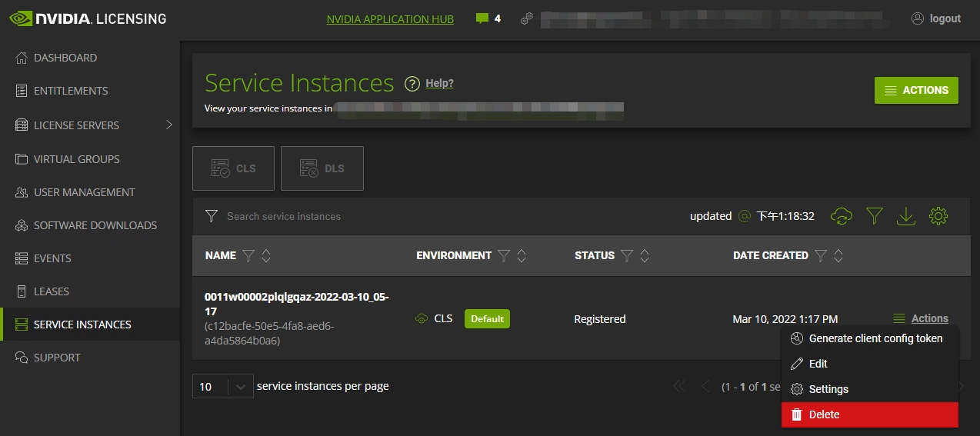Click the DLS service instance button
Screen dimensions: 980x436
click(322, 168)
